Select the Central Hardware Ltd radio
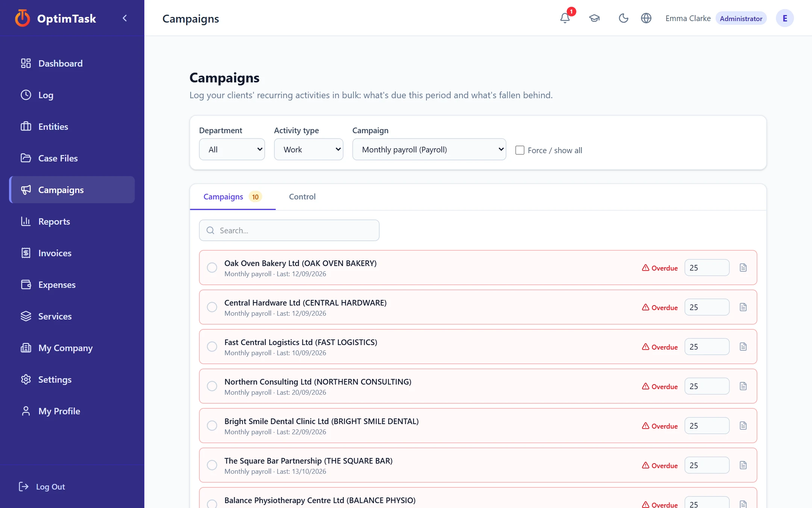Viewport: 812px width, 508px height. coord(212,307)
